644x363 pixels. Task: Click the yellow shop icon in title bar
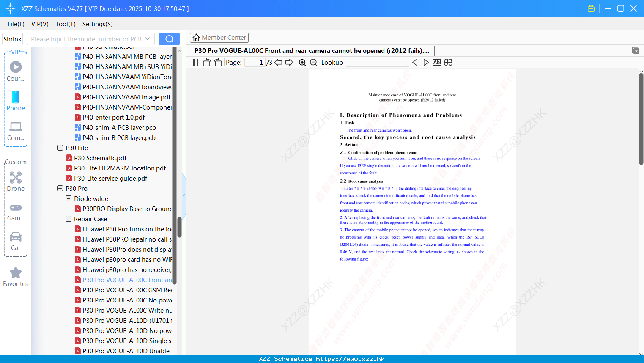591,8
